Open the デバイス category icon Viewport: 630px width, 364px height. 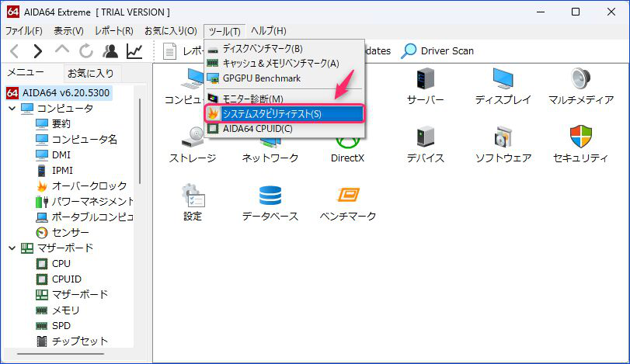coord(425,137)
